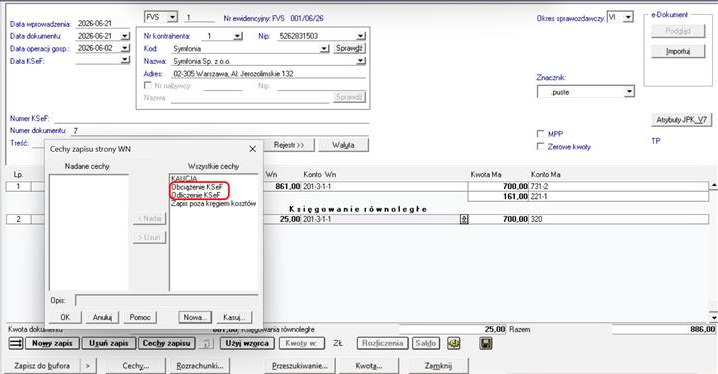Select Obciążenie KSeF in the Wszystkie cechy list
The height and width of the screenshot is (374, 718).
(197, 187)
